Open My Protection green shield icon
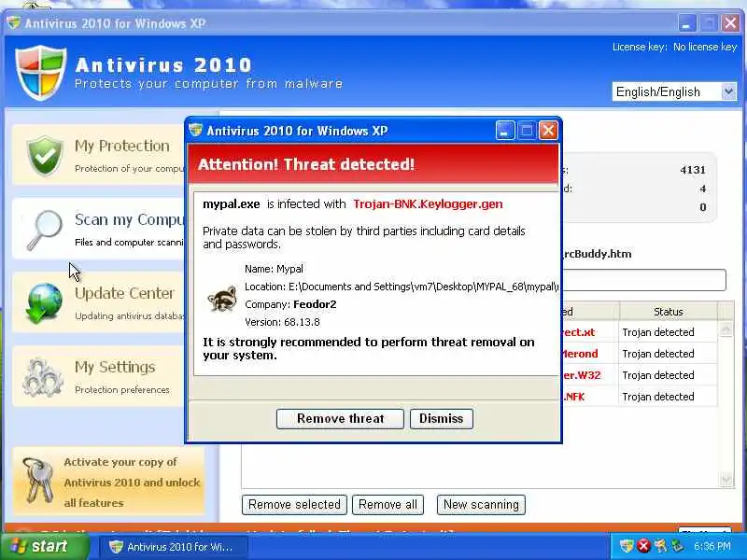747x560 pixels. point(45,156)
